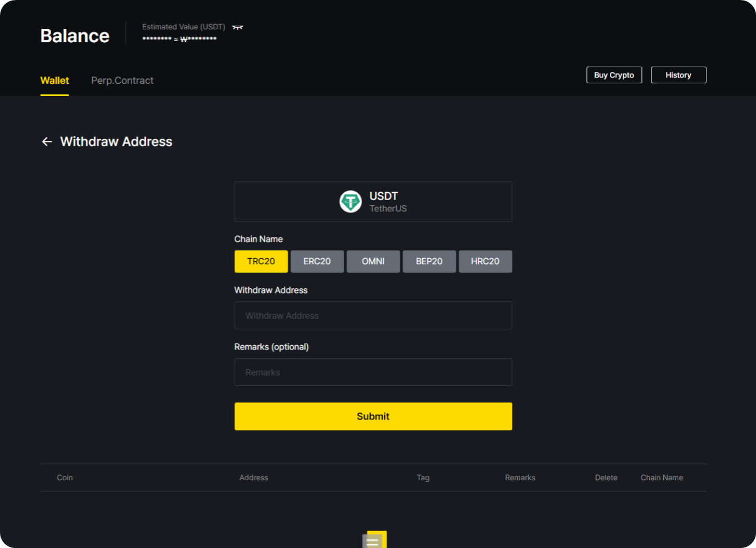Select the HRC20 chain option
The height and width of the screenshot is (548, 756).
coord(485,261)
